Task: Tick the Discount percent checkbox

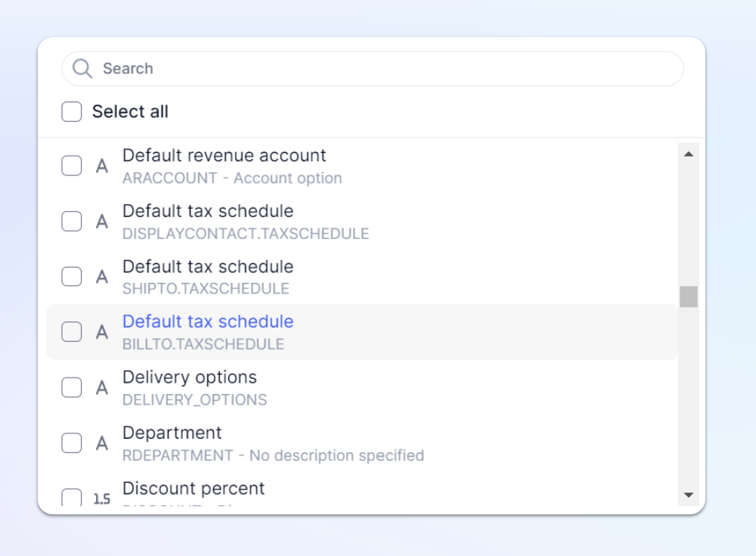Action: 71,497
